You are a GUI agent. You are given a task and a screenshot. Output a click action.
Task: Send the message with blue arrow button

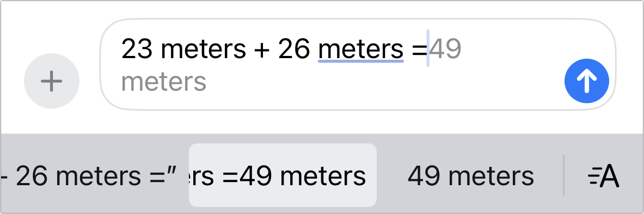(x=587, y=81)
